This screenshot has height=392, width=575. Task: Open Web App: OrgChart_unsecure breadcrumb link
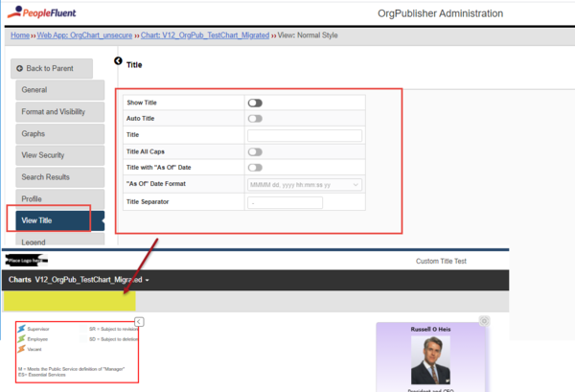84,35
